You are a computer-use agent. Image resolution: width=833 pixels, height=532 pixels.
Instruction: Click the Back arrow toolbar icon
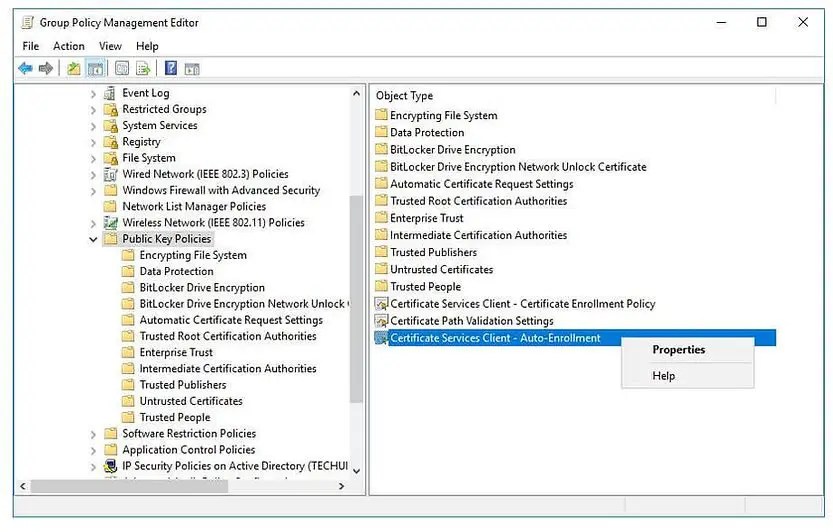click(x=25, y=68)
